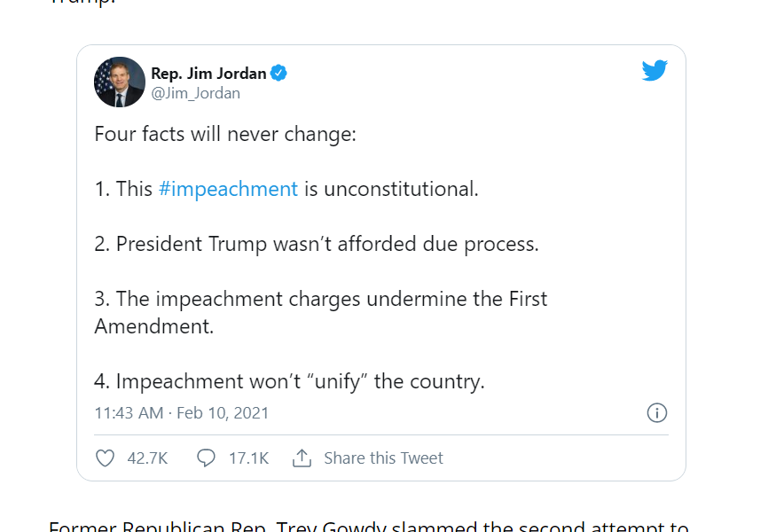This screenshot has width=776, height=532.
Task: Click the 'unify the country' tweet line
Action: [x=289, y=381]
